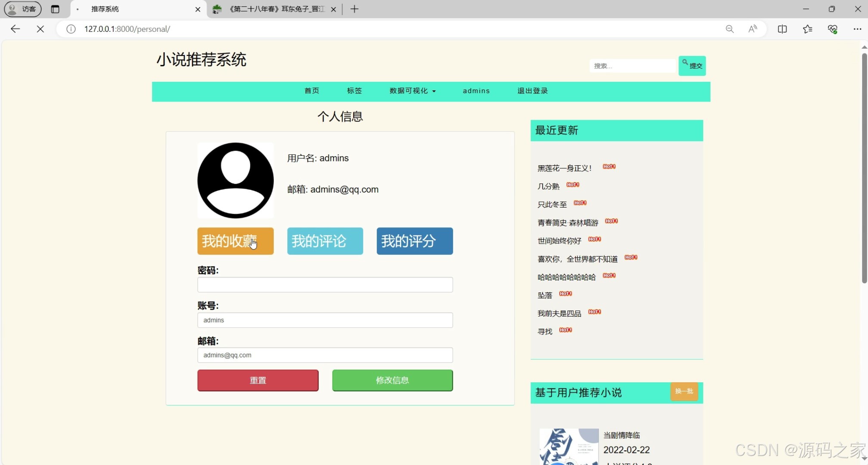The image size is (868, 465).
Task: Open the split screen icon
Action: (x=782, y=29)
